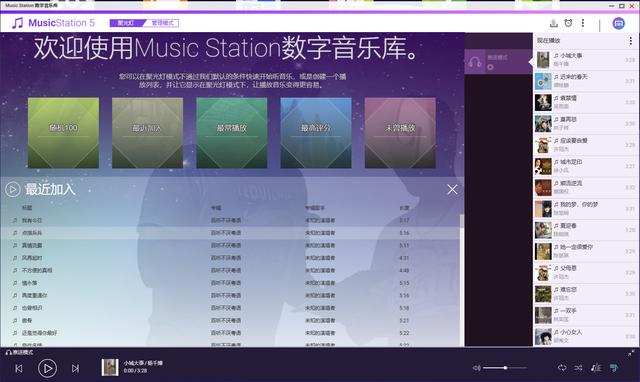Open the 最近加入 recently added tile
This screenshot has height=382, width=640.
coord(147,133)
